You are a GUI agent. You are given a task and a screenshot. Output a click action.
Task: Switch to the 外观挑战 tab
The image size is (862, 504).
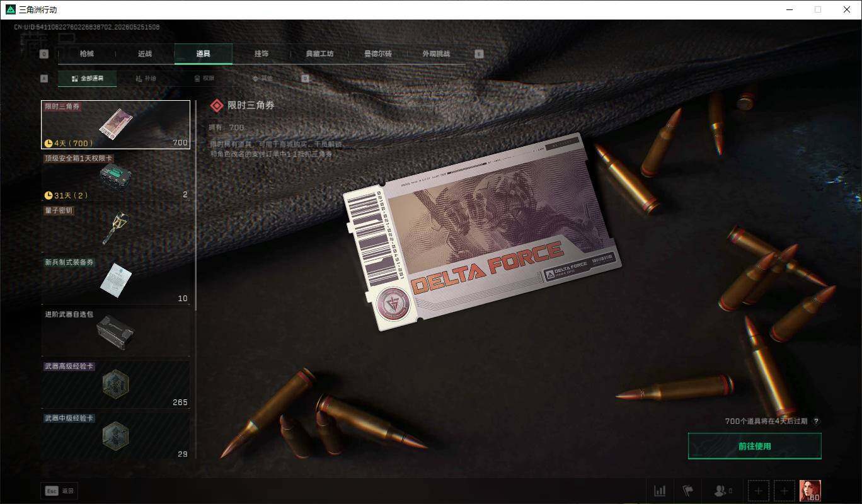(436, 54)
